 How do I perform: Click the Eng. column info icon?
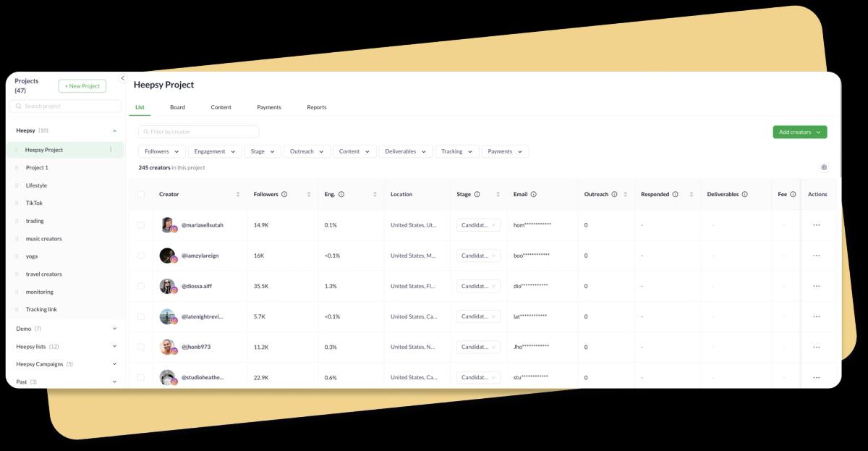click(341, 194)
